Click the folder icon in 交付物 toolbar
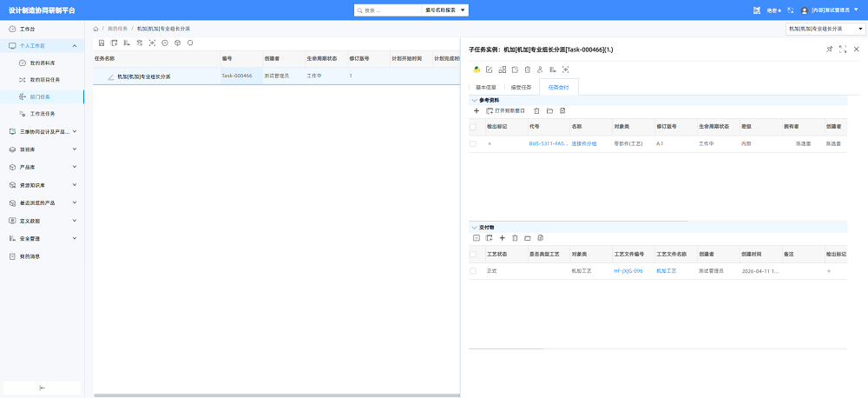 pyautogui.click(x=528, y=238)
